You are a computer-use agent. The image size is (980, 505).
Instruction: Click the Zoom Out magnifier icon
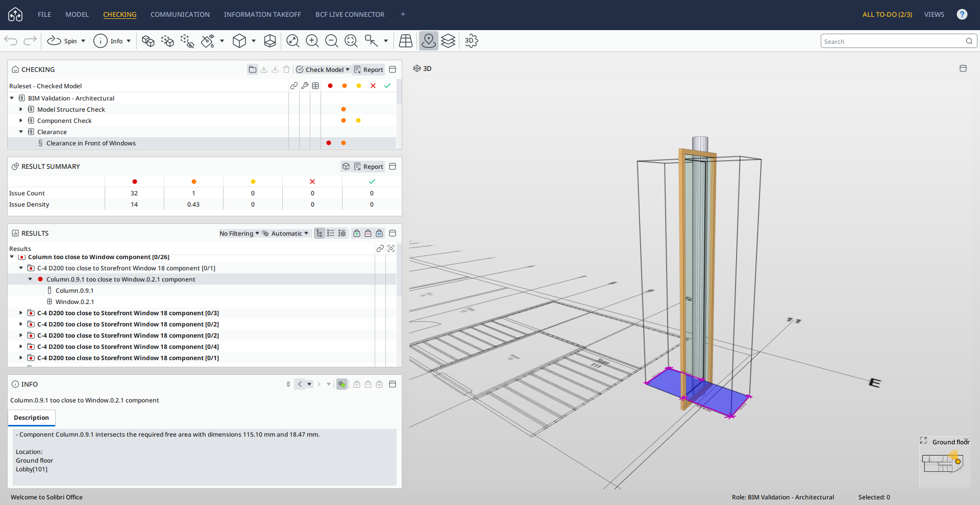(x=332, y=41)
